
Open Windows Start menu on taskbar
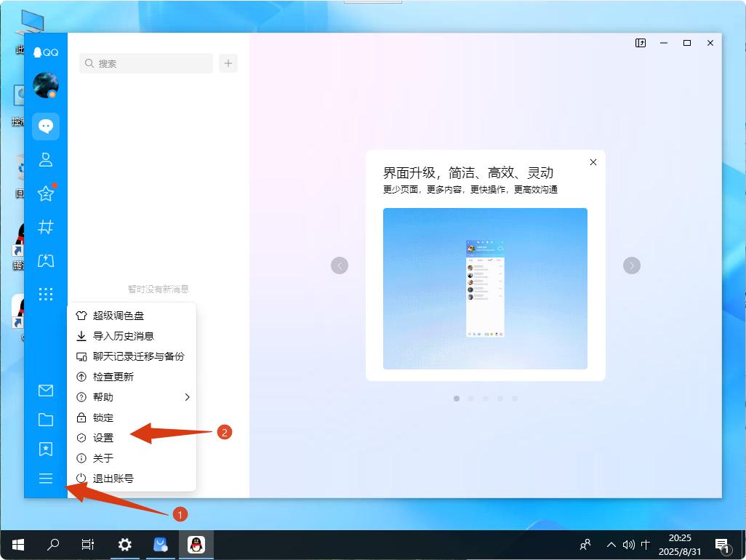click(18, 544)
